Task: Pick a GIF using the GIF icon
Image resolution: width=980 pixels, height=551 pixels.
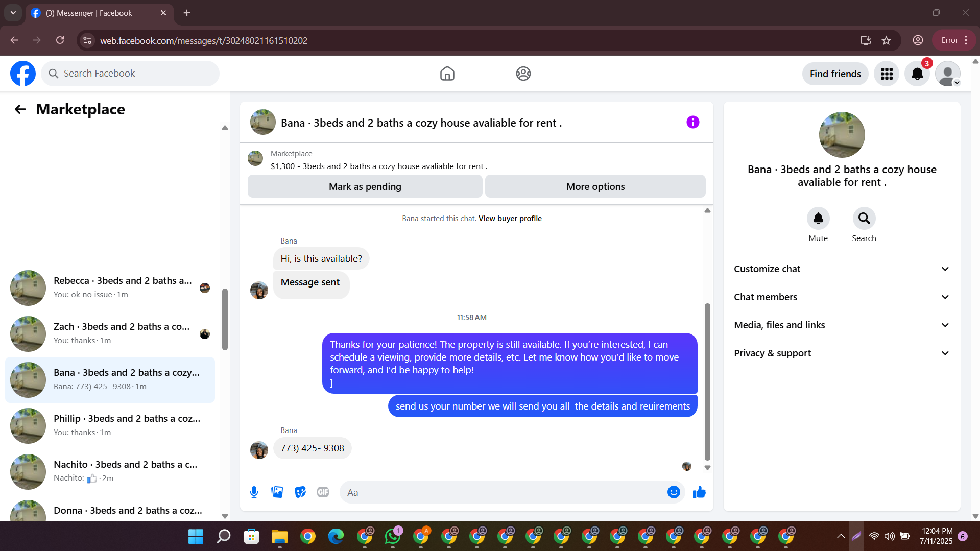Action: pos(323,492)
